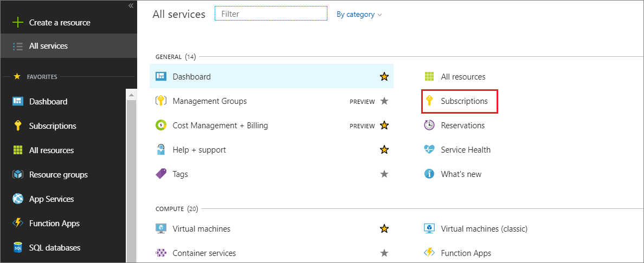Click the Tags icon in General

coord(160,174)
